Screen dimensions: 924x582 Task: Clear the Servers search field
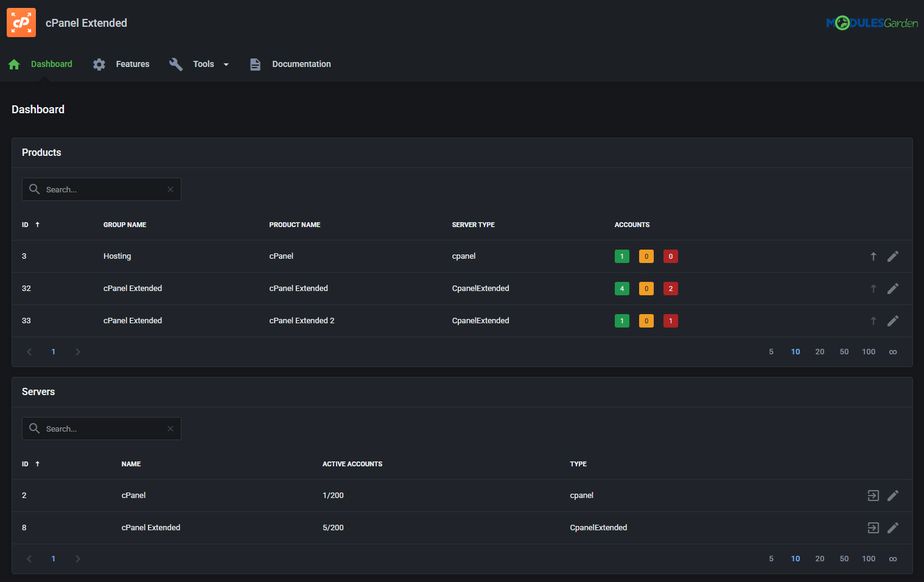pyautogui.click(x=170, y=429)
